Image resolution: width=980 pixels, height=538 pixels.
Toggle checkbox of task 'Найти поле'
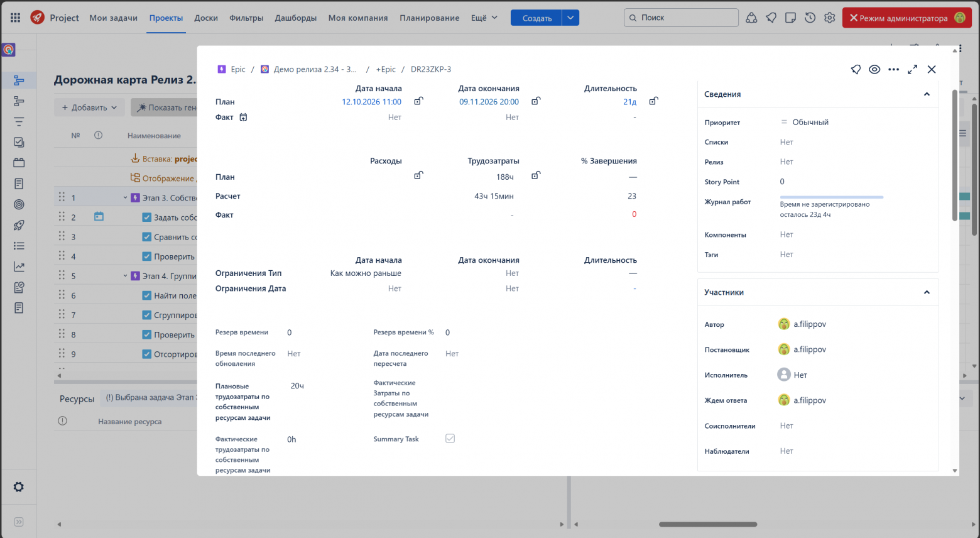click(147, 295)
